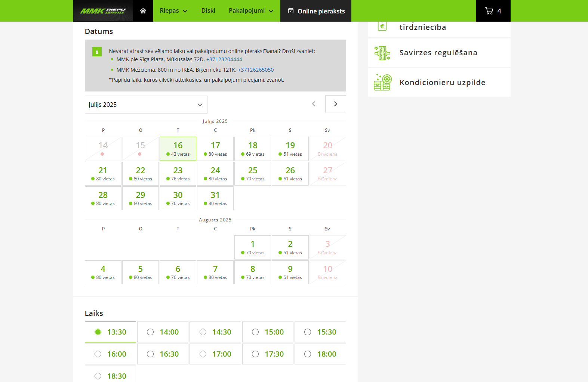Expand the Pakalpojumi dropdown menu

tap(251, 11)
